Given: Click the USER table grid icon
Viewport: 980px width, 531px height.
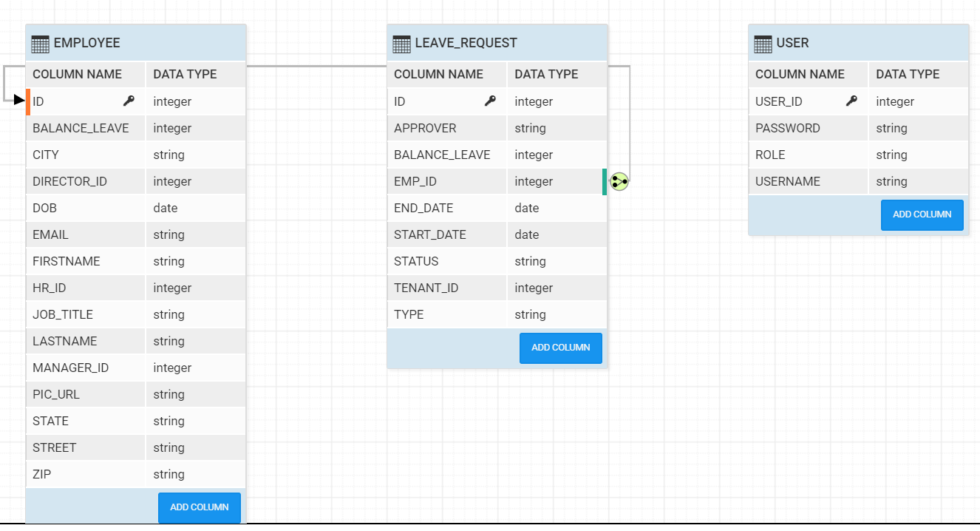Looking at the screenshot, I should click(763, 44).
